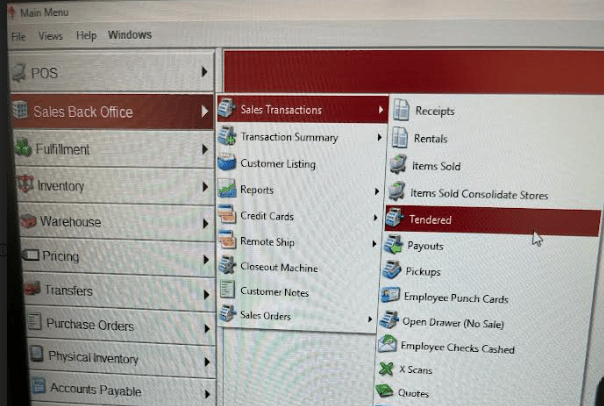The image size is (604, 406).
Task: Click the X Scans green X icon
Action: (x=386, y=369)
